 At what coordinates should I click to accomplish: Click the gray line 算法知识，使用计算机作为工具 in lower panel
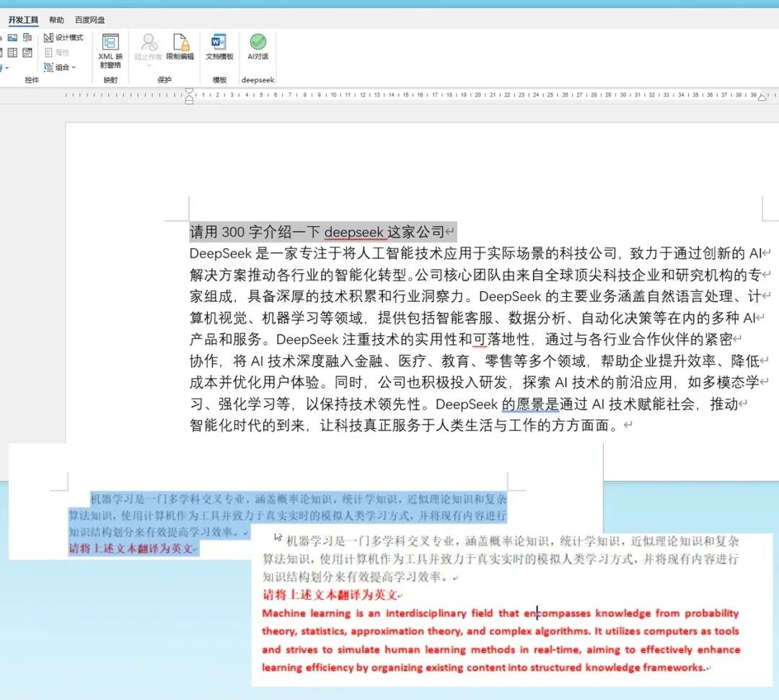[x=501, y=559]
